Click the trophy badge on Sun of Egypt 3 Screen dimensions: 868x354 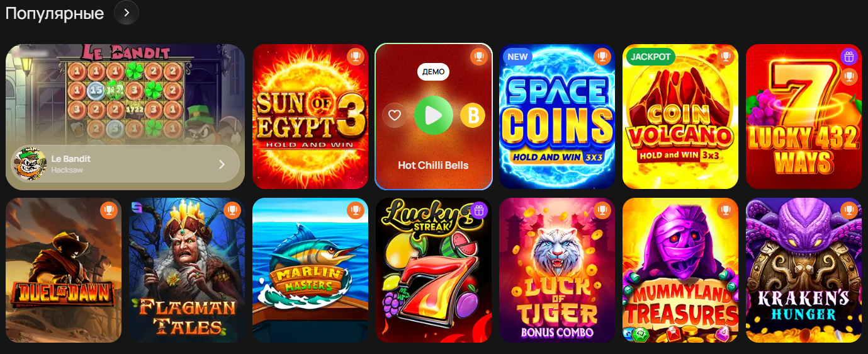coord(356,57)
